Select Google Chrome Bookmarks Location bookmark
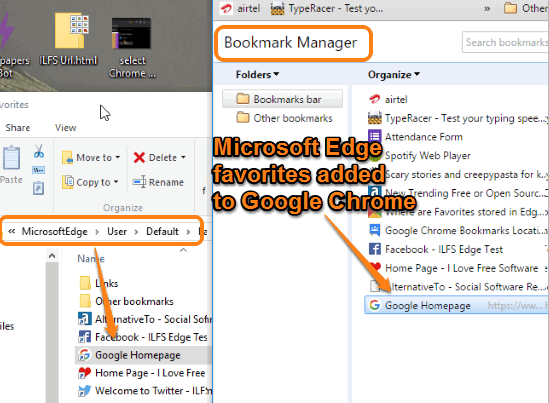 (x=457, y=231)
